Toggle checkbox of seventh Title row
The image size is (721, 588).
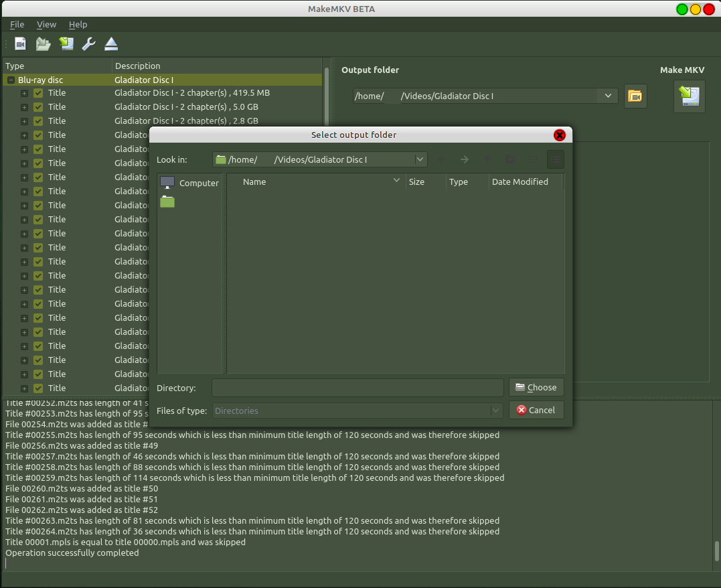pos(38,177)
